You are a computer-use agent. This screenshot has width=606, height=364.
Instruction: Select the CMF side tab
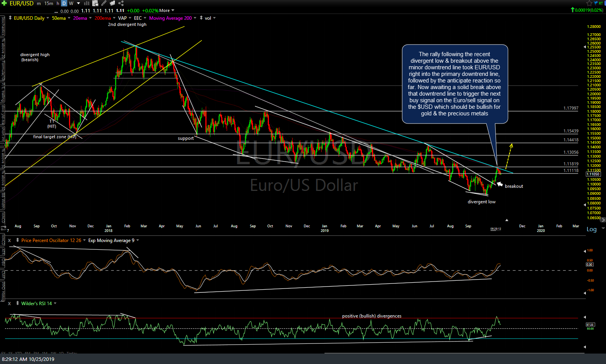[3, 275]
